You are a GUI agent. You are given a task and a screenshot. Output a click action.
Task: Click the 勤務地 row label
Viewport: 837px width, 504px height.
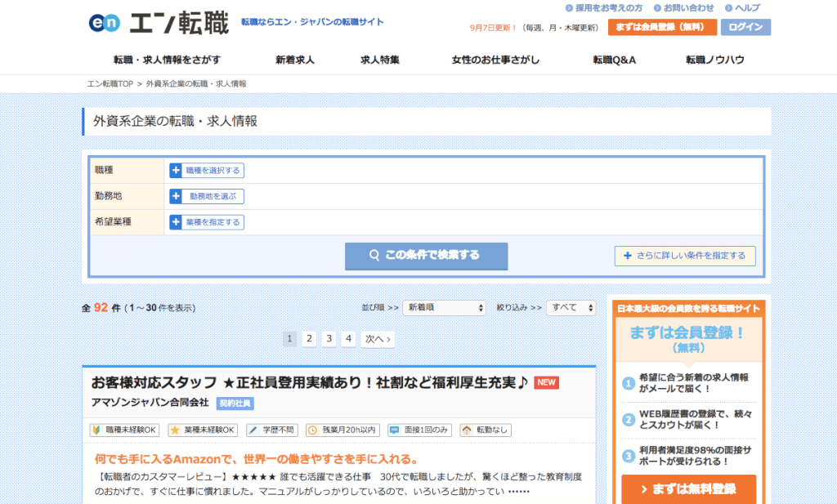click(109, 196)
